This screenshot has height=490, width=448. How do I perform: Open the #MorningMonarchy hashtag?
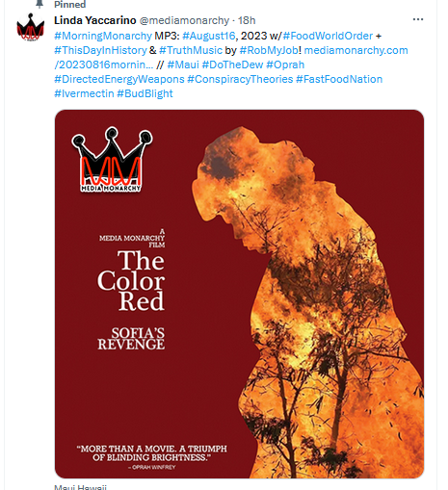coord(103,36)
